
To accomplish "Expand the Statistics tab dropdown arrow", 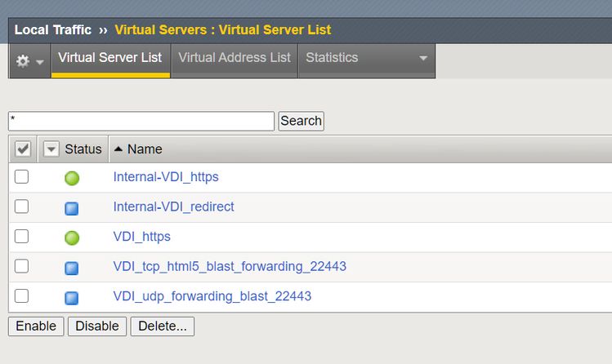I will 423,59.
